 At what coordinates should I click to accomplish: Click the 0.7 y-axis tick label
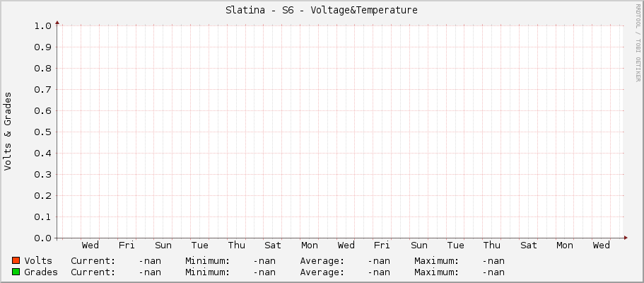tap(42, 89)
